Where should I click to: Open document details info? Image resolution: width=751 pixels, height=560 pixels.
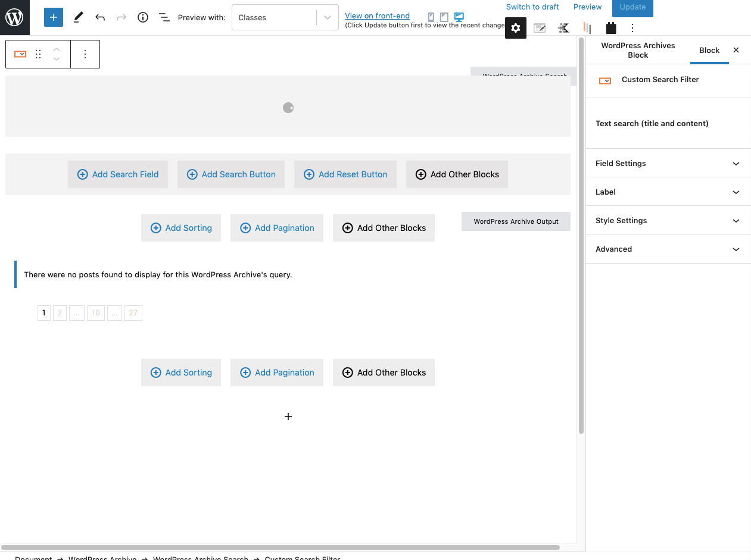click(x=143, y=17)
